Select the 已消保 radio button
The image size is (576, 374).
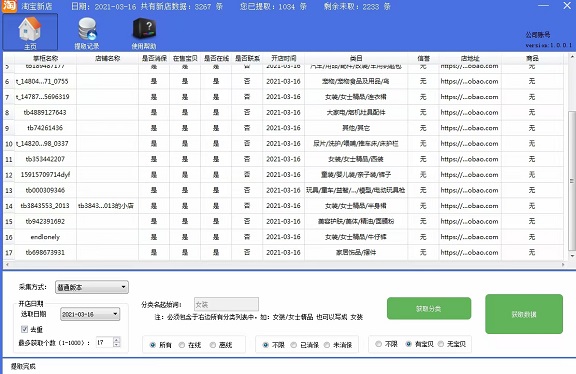[x=294, y=345]
